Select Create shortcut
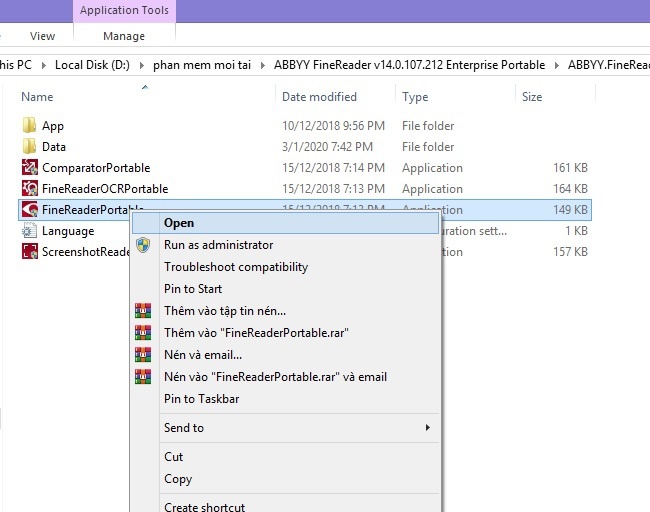 (x=285, y=507)
